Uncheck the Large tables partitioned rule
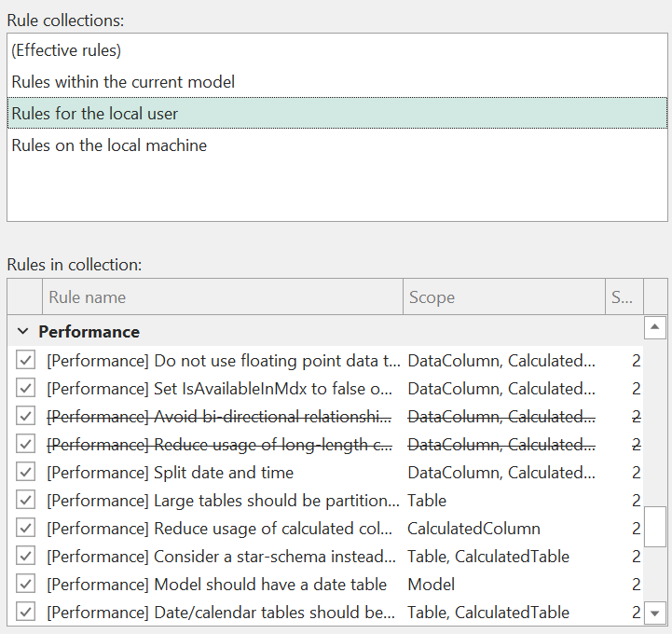 pyautogui.click(x=25, y=501)
